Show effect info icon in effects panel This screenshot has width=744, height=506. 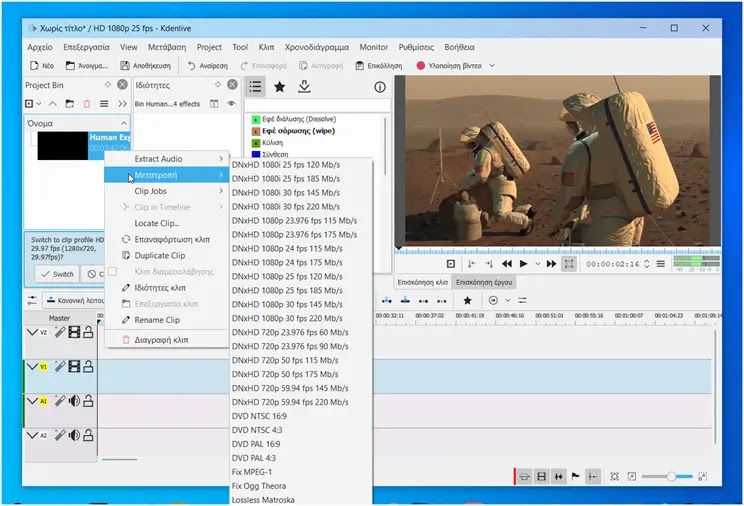pyautogui.click(x=380, y=87)
